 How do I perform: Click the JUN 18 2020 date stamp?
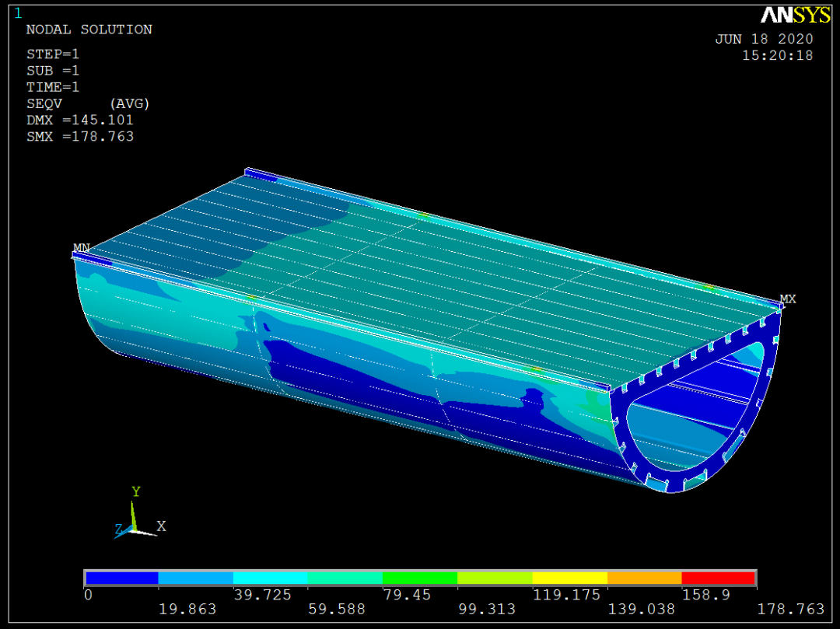(764, 39)
